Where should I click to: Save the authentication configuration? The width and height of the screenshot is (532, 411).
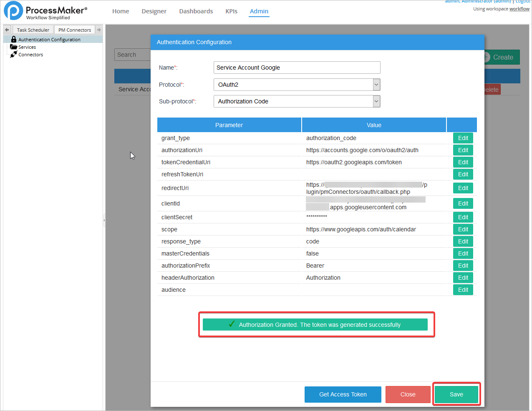456,394
